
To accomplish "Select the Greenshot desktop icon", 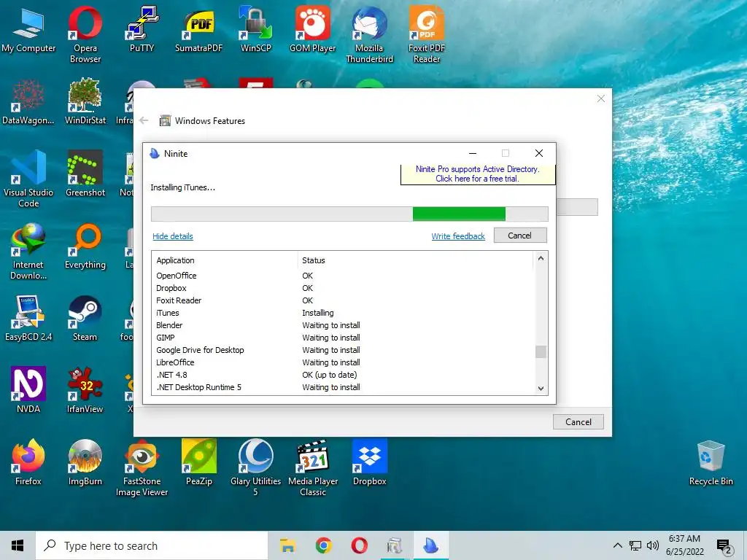I will [x=85, y=174].
